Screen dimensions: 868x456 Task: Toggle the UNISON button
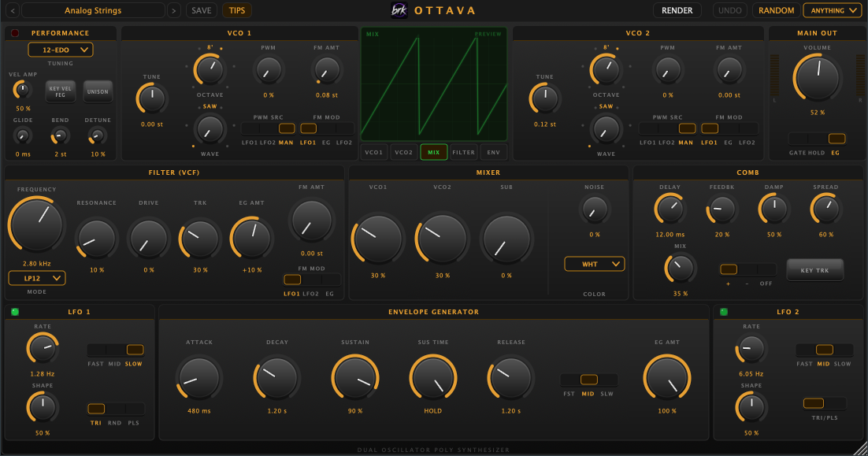[98, 92]
